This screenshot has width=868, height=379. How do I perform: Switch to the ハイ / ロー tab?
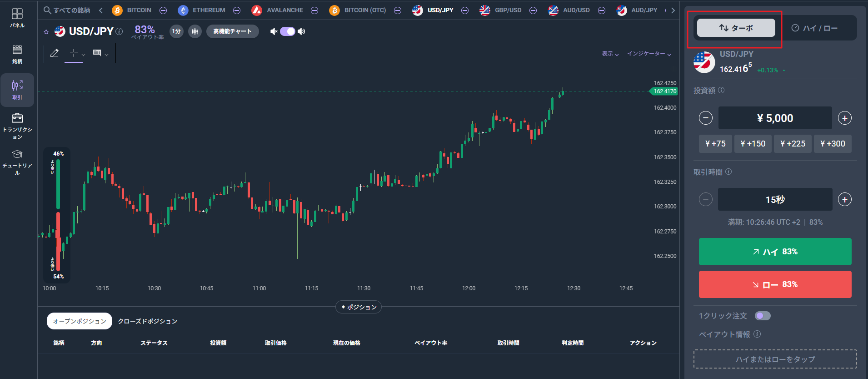(x=814, y=28)
